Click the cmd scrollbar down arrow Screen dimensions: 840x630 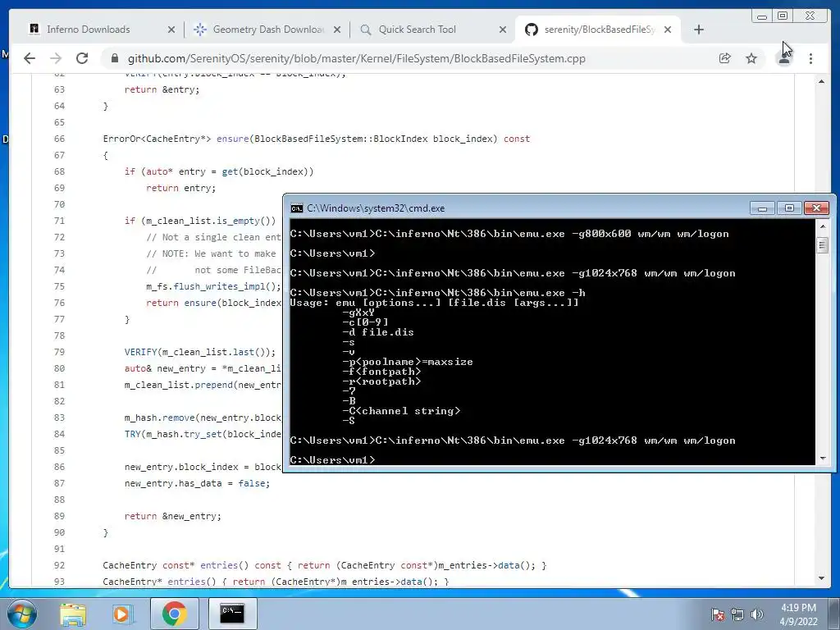822,459
